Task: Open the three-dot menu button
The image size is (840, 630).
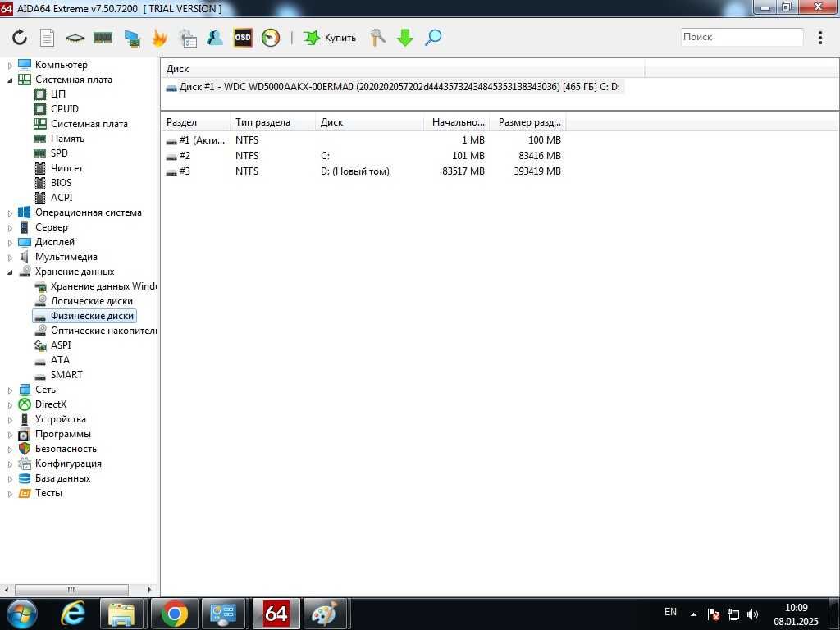Action: [820, 38]
